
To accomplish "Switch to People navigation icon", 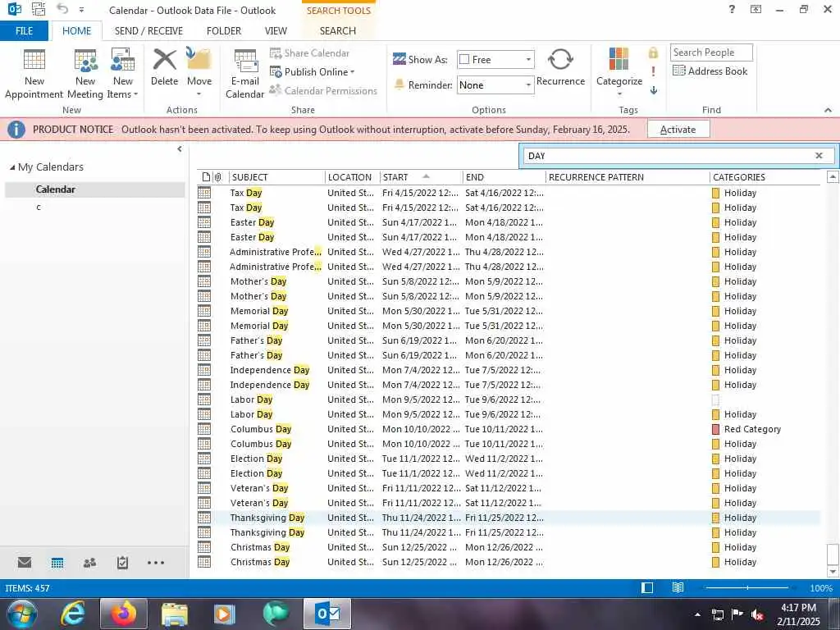I will click(90, 563).
